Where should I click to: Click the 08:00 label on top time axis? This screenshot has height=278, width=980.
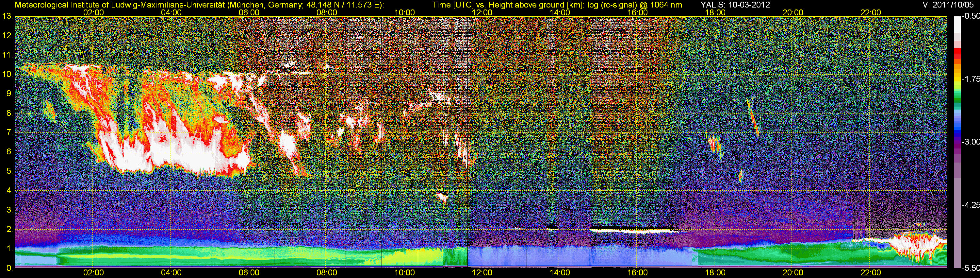327,12
